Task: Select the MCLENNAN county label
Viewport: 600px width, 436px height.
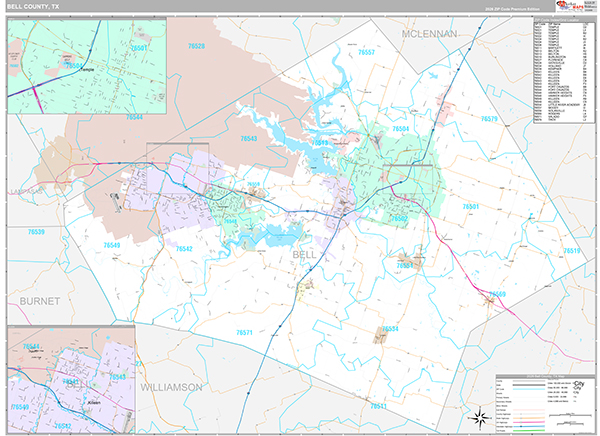Action: coord(429,34)
